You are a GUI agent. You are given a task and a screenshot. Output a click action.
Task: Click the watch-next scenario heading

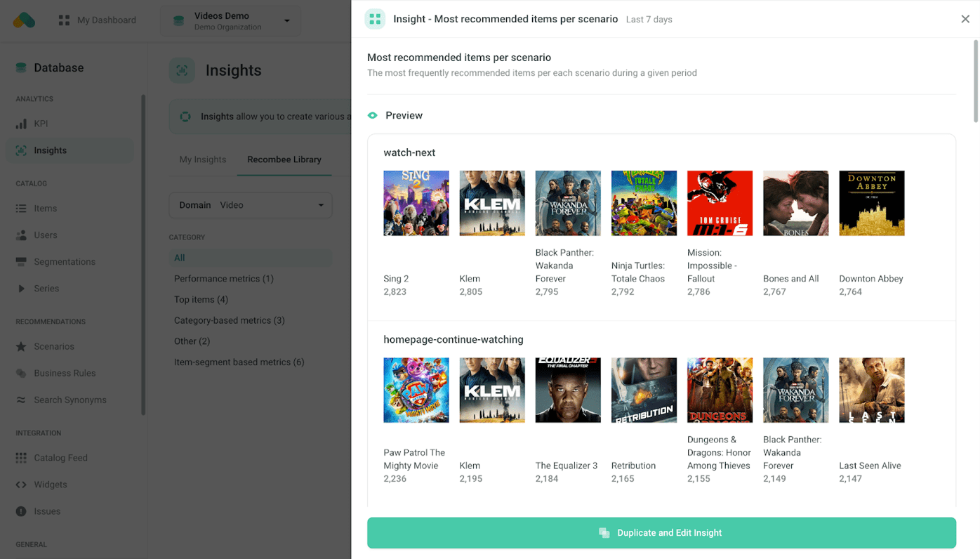[x=409, y=152]
